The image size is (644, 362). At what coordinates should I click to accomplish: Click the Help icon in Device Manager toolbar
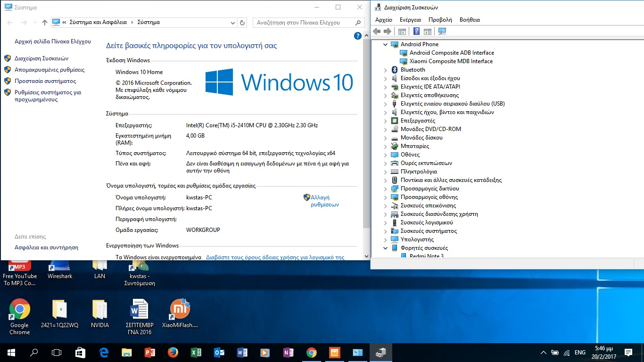click(416, 32)
